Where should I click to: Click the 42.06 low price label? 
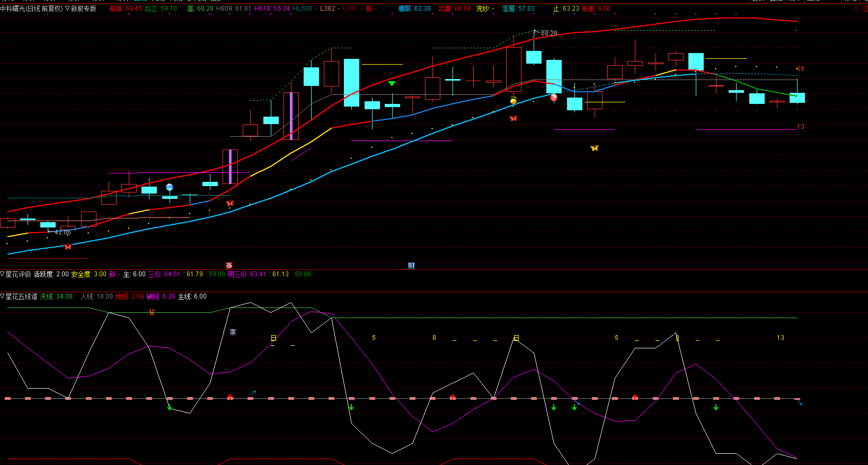63,232
